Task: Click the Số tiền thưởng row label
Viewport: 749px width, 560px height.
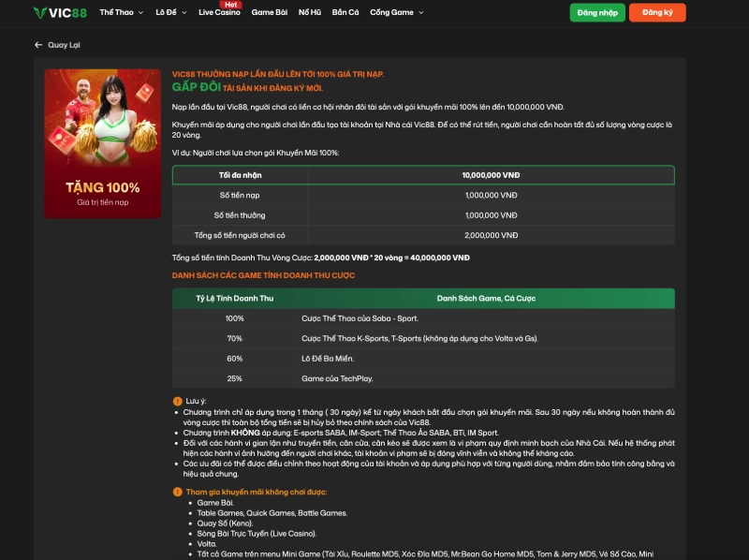Action: tap(240, 215)
